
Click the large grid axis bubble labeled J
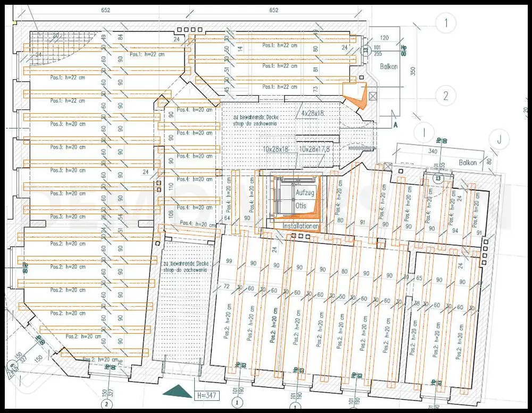coord(501,139)
